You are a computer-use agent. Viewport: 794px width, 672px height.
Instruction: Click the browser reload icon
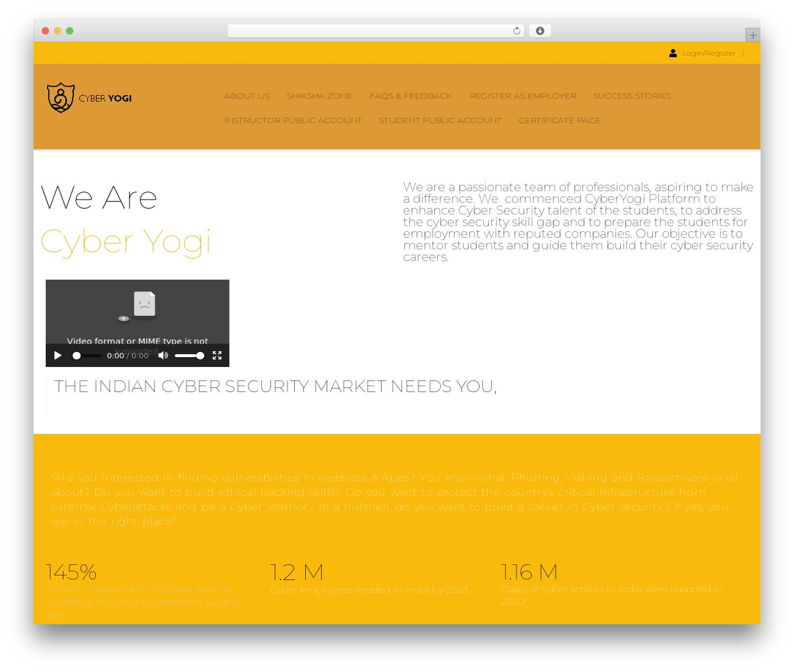point(517,31)
